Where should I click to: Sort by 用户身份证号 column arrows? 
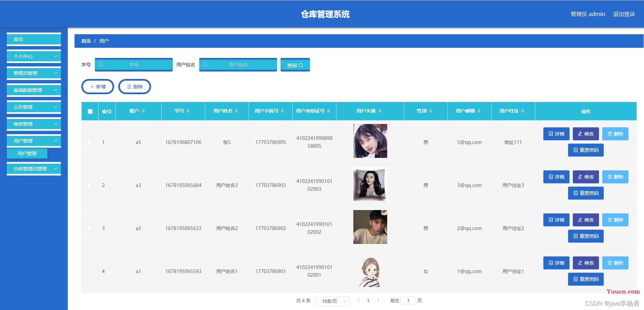coord(329,111)
